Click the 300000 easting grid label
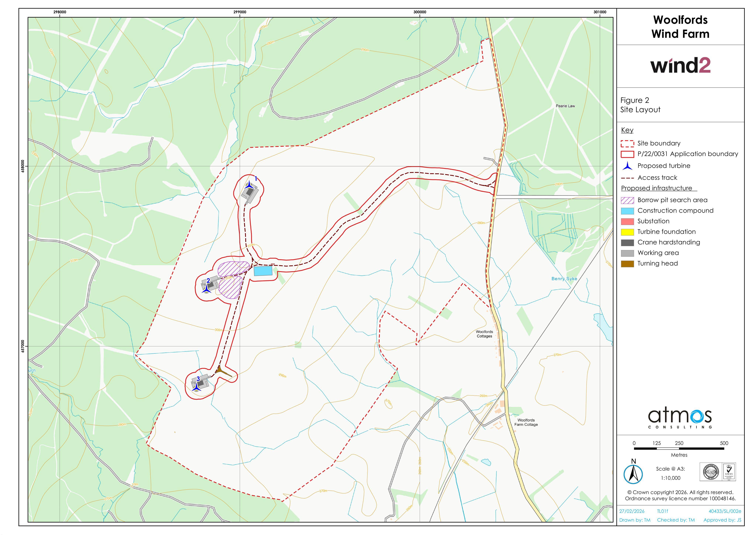756x535 pixels. [x=420, y=12]
